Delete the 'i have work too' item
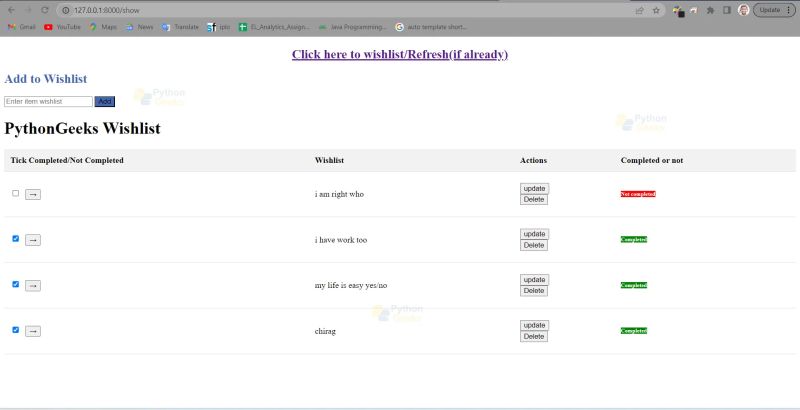 tap(534, 245)
